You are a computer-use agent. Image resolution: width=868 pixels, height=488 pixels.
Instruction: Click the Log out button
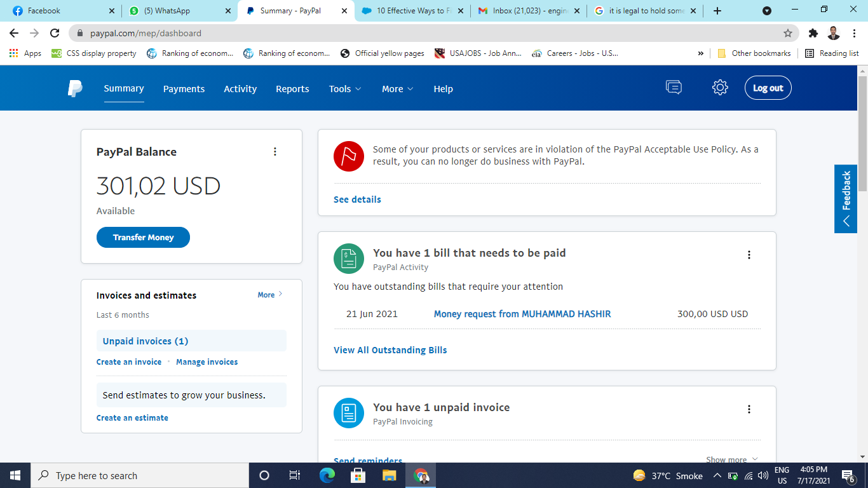pos(768,88)
